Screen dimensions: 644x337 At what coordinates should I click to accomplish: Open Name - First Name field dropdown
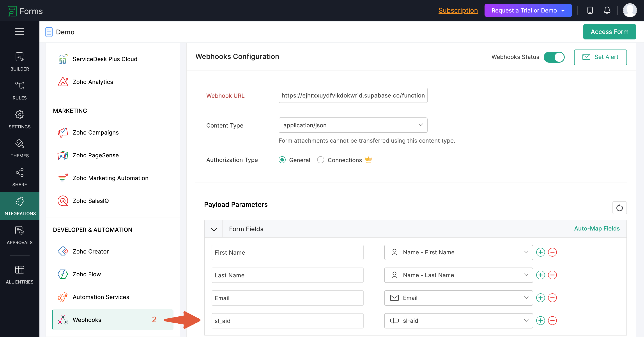tap(458, 252)
